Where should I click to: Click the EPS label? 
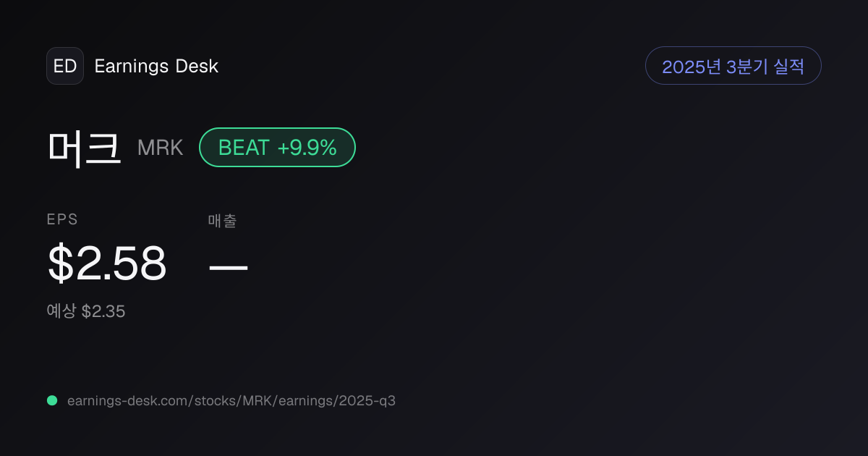[x=62, y=220]
